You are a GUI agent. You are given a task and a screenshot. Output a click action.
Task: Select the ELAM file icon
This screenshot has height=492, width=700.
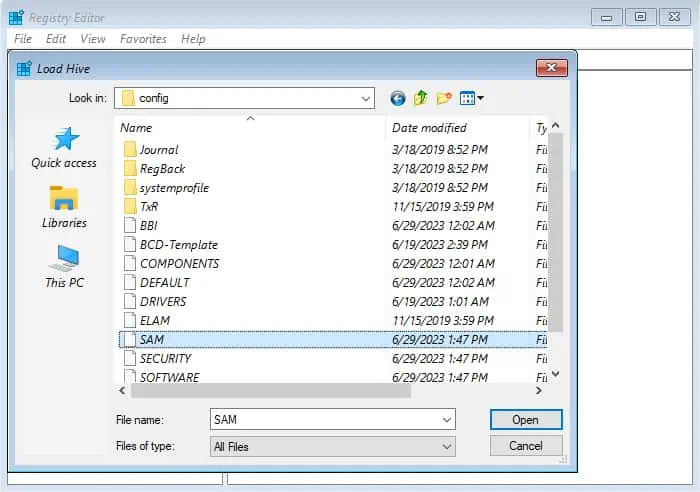click(130, 321)
